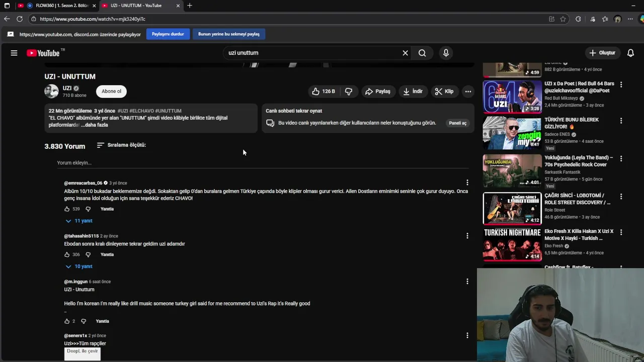Open #UNUTTUM hashtag link
Image resolution: width=644 pixels, height=362 pixels.
tap(168, 111)
